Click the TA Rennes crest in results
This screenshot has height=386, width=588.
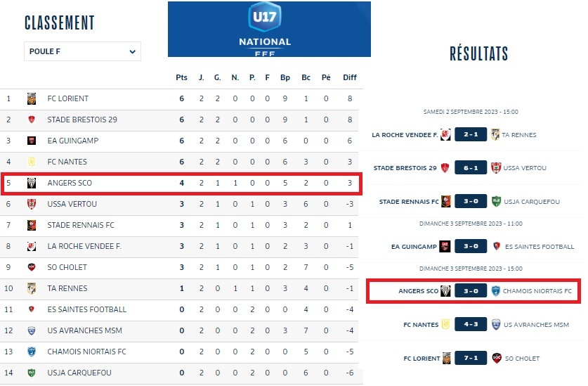coord(495,134)
